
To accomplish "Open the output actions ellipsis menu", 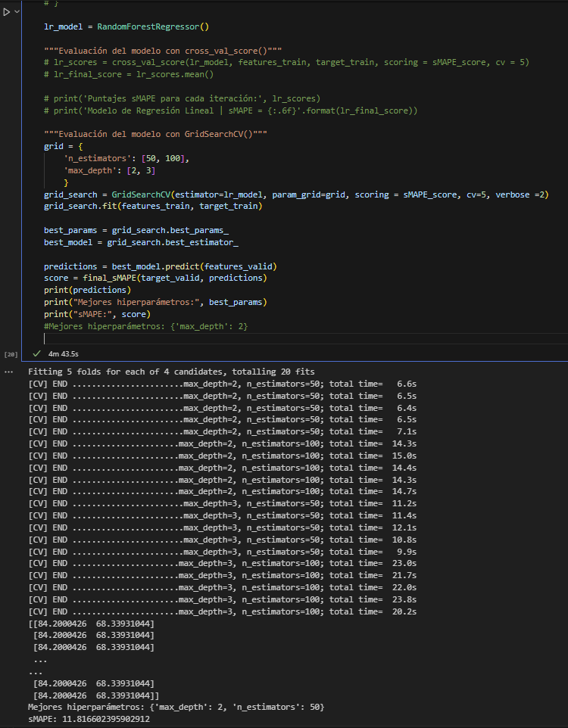I will pos(8,372).
